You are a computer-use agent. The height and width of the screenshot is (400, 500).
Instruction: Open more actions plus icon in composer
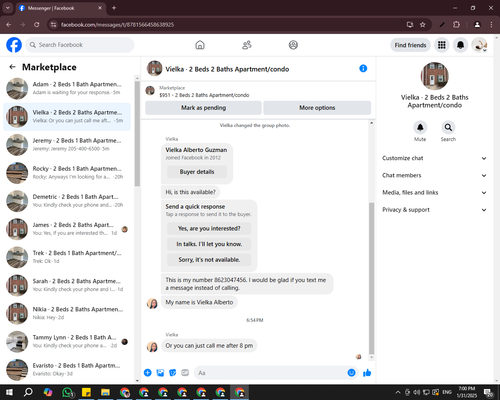point(147,373)
